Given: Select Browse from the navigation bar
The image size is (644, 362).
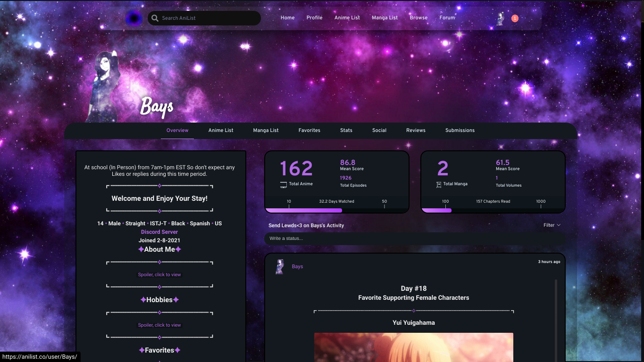Looking at the screenshot, I should point(418,17).
